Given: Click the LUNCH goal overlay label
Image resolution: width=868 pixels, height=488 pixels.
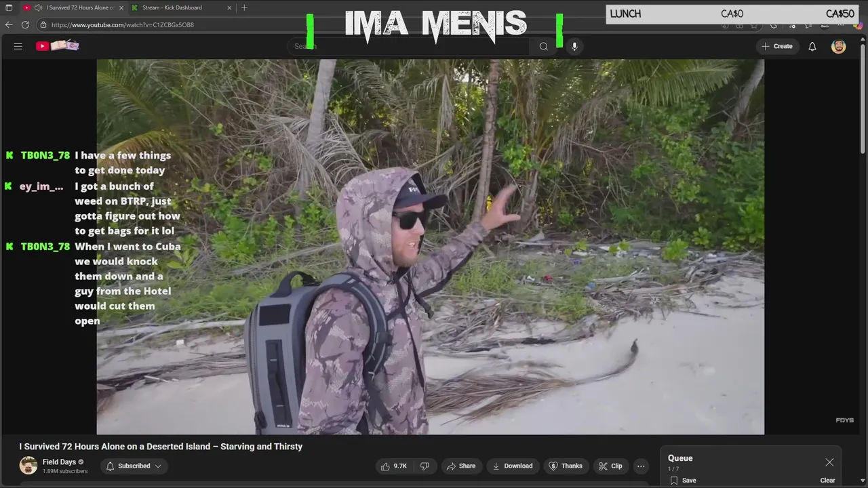Looking at the screenshot, I should (625, 14).
